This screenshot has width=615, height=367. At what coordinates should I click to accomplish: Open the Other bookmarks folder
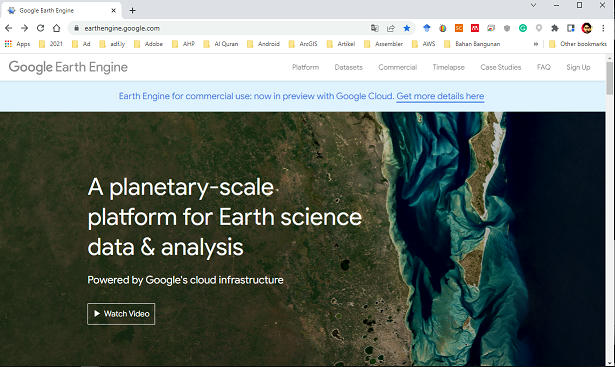pos(578,44)
